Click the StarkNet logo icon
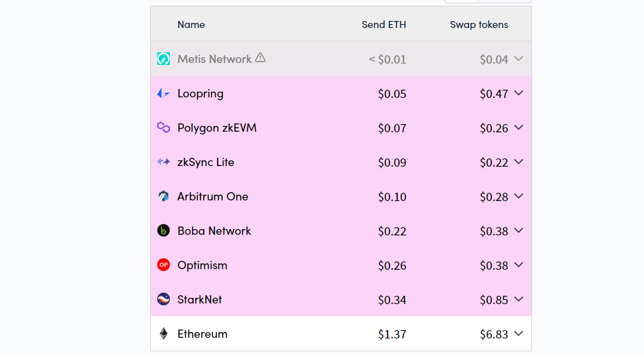This screenshot has height=355, width=644. pos(164,300)
